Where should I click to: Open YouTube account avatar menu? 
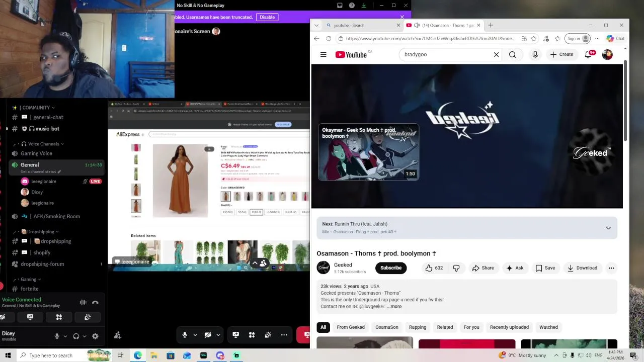[x=607, y=54]
